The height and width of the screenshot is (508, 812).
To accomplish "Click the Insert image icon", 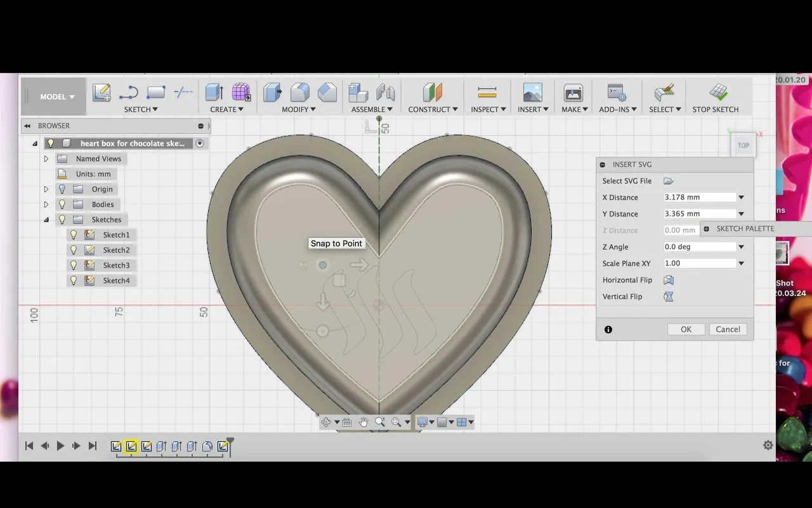I will pyautogui.click(x=533, y=93).
